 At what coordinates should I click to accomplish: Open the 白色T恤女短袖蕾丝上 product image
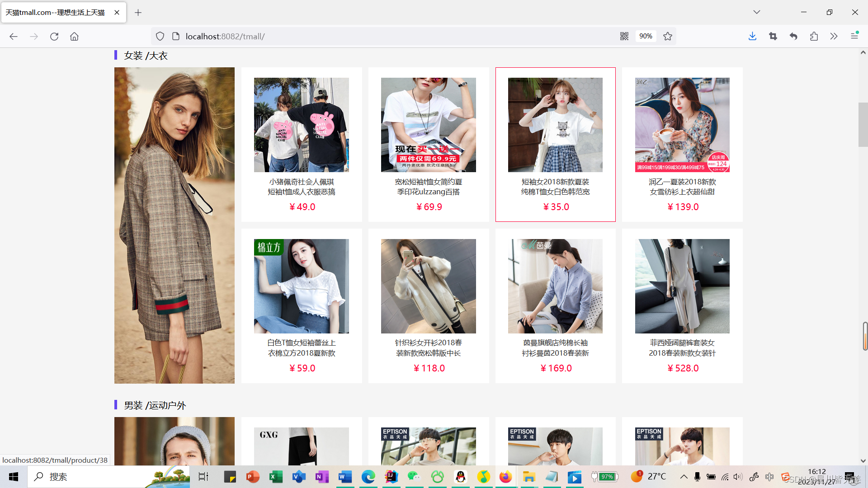click(302, 286)
